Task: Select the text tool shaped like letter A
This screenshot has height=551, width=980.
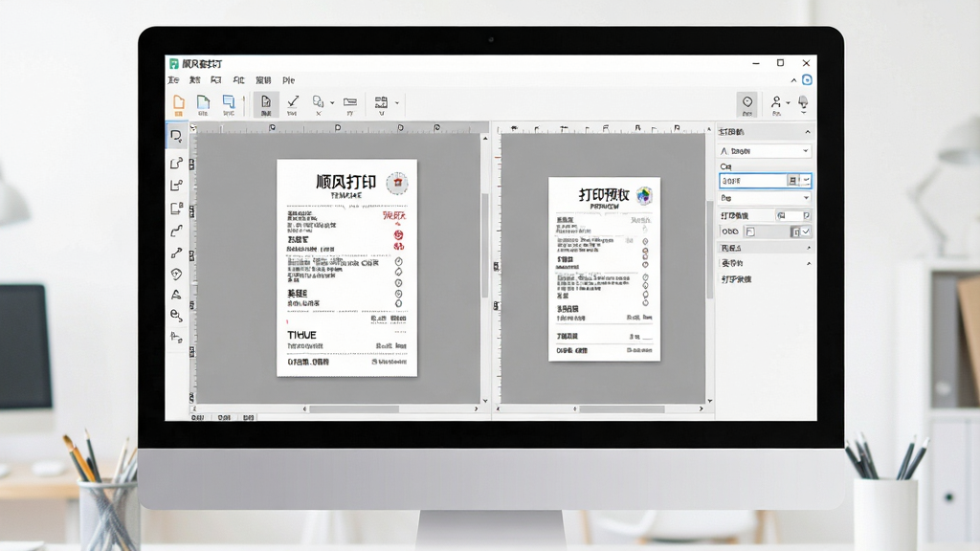Action: [x=176, y=295]
